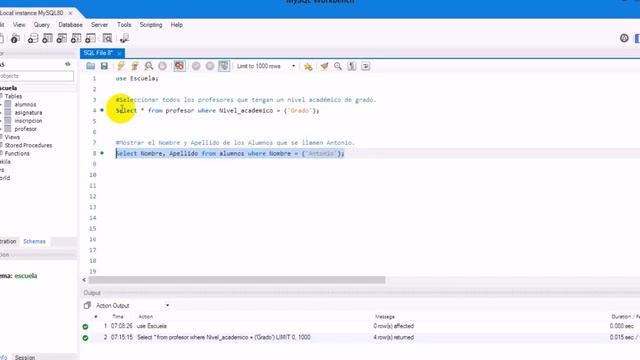Click the create new schema icon
Screen dimensions: 640x360
tap(33, 39)
